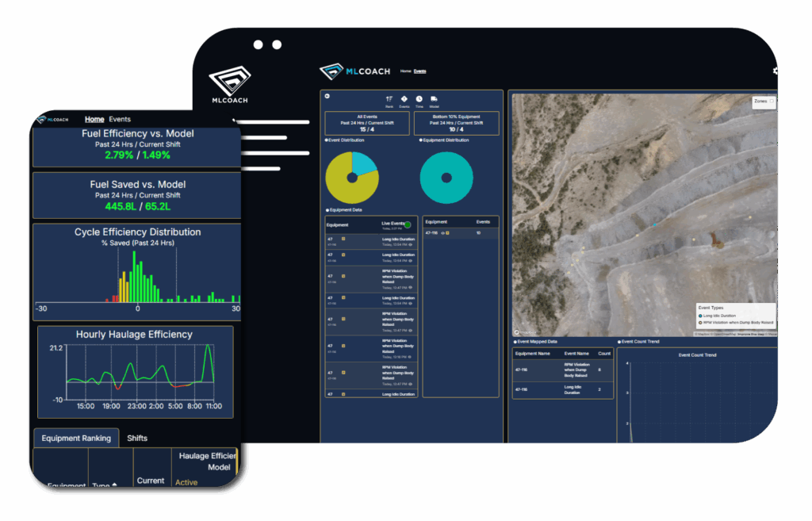Click the Event Distribution section heading
Screen dimensions: 812x521
point(347,140)
